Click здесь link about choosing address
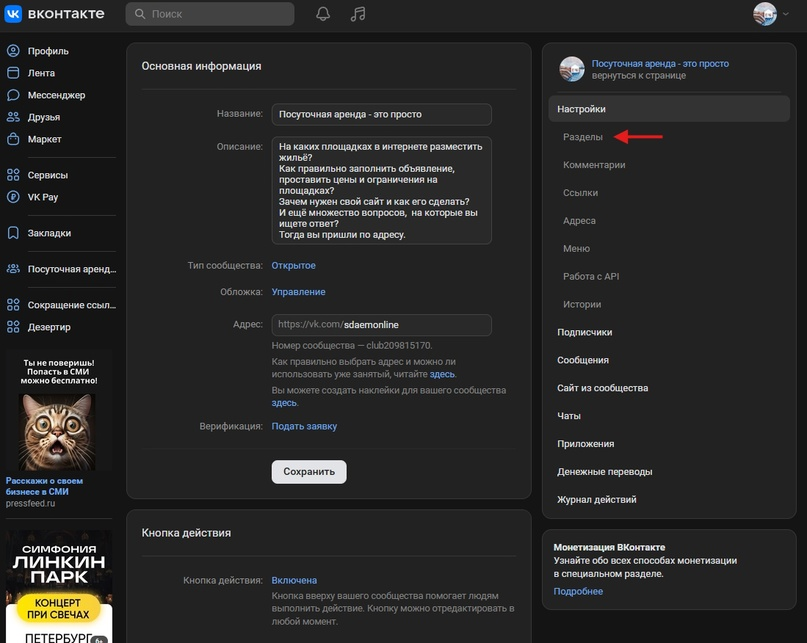 point(442,374)
